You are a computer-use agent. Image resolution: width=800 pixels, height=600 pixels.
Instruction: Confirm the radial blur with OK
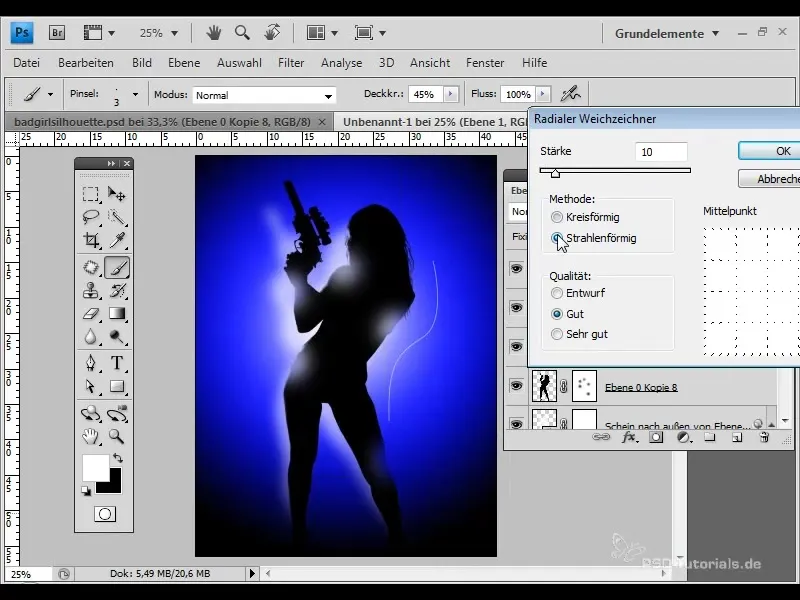(x=769, y=151)
